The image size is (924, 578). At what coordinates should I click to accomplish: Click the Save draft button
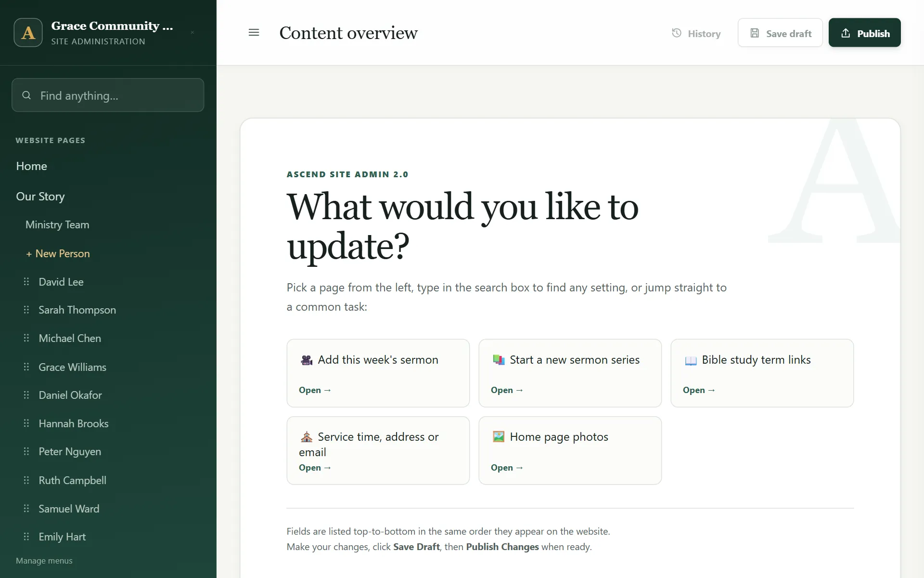pyautogui.click(x=780, y=33)
